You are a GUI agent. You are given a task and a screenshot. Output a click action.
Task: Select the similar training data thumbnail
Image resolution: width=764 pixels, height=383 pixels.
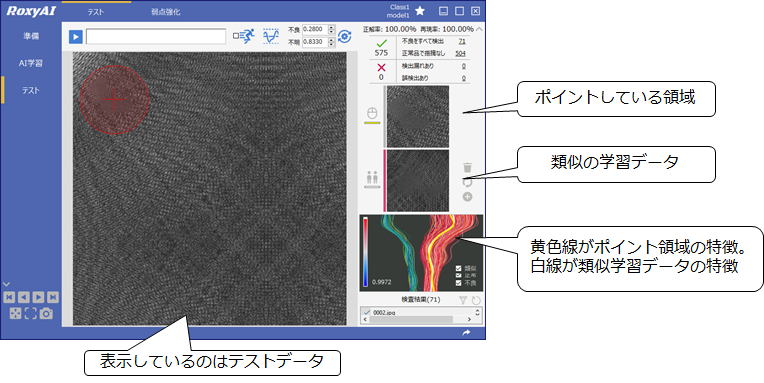[418, 181]
